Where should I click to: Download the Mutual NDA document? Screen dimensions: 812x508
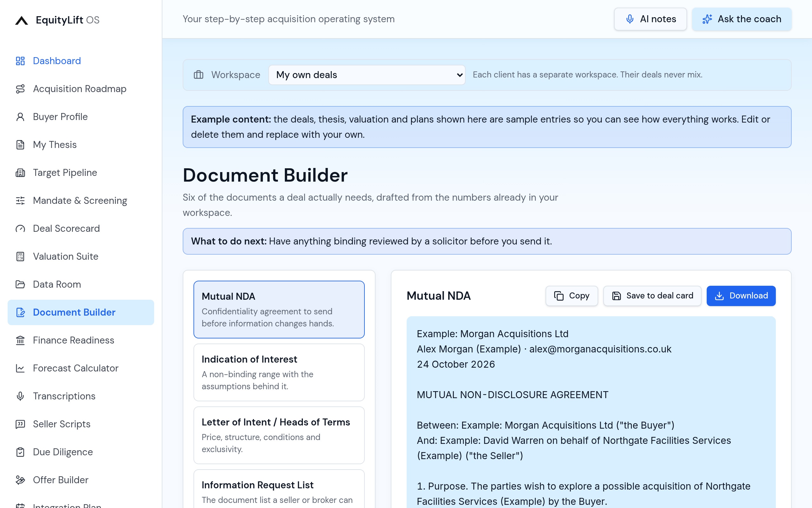(x=741, y=296)
